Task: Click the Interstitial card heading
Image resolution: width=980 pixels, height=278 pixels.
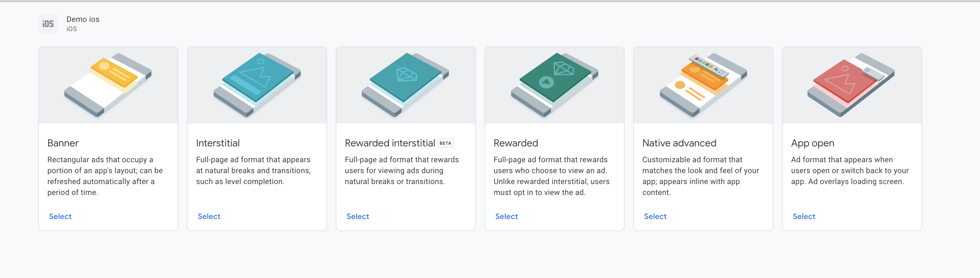Action: coord(218,143)
